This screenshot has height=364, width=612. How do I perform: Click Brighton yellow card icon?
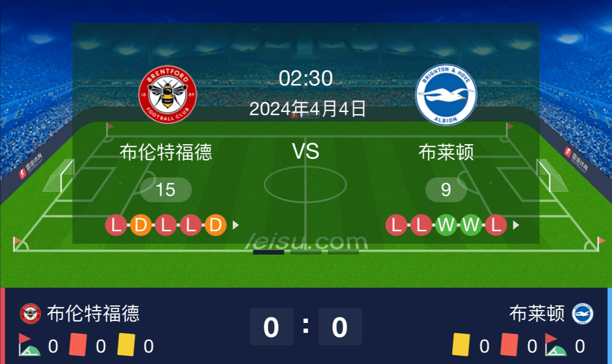click(461, 344)
